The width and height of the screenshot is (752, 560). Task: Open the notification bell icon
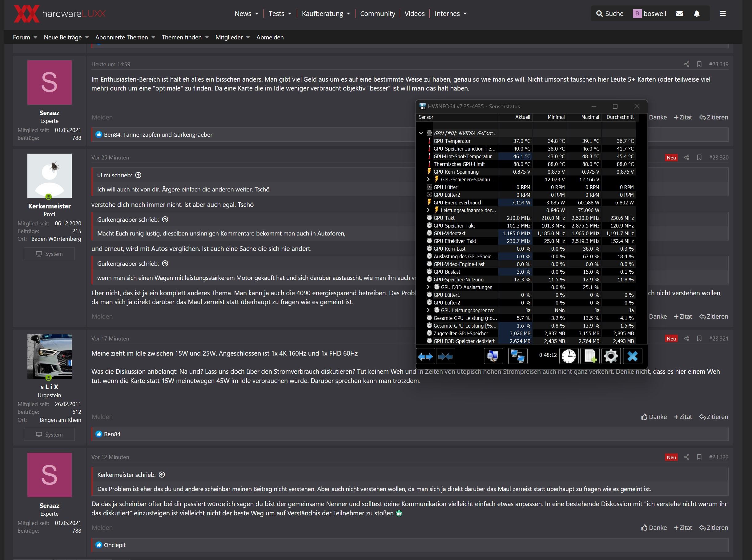(696, 14)
